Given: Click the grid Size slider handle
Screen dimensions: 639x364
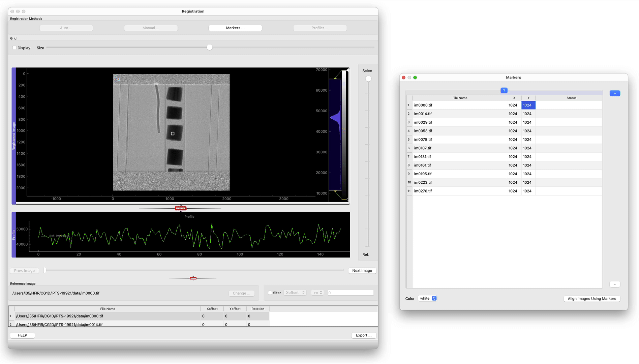Looking at the screenshot, I should tap(210, 48).
